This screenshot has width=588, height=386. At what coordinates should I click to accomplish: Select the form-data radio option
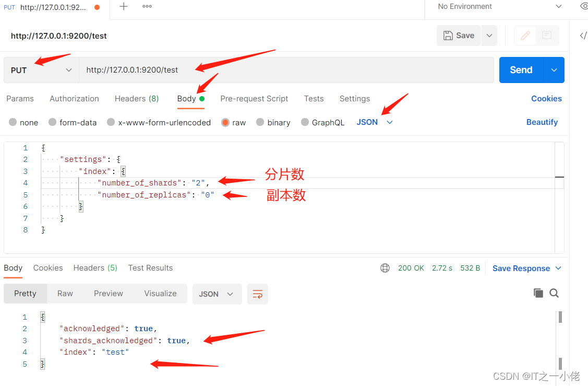pyautogui.click(x=53, y=122)
